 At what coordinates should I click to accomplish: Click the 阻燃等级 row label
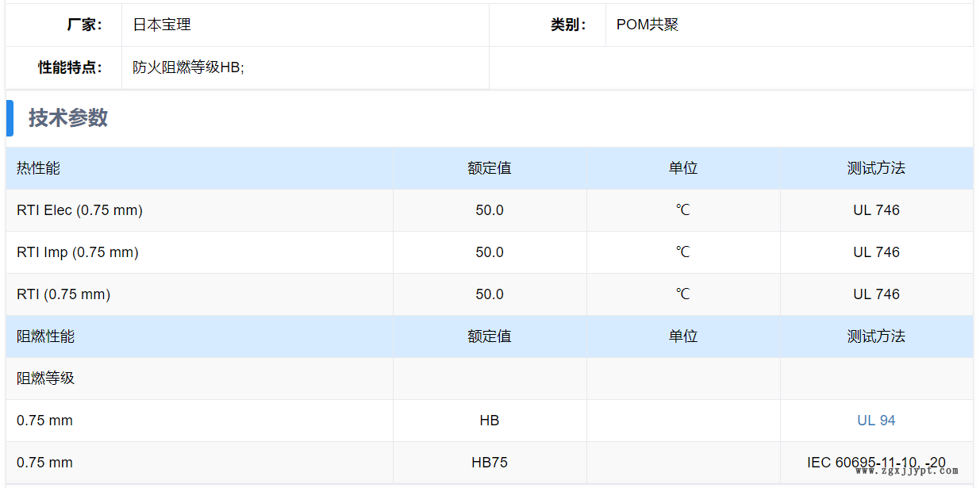coord(45,378)
